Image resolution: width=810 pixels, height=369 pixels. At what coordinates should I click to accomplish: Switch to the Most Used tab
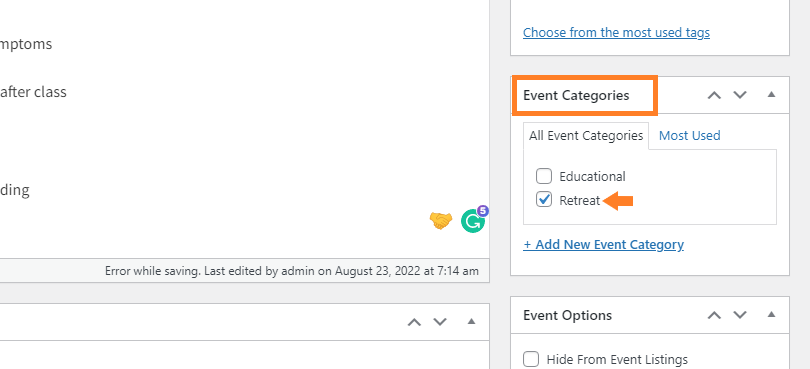(x=690, y=135)
